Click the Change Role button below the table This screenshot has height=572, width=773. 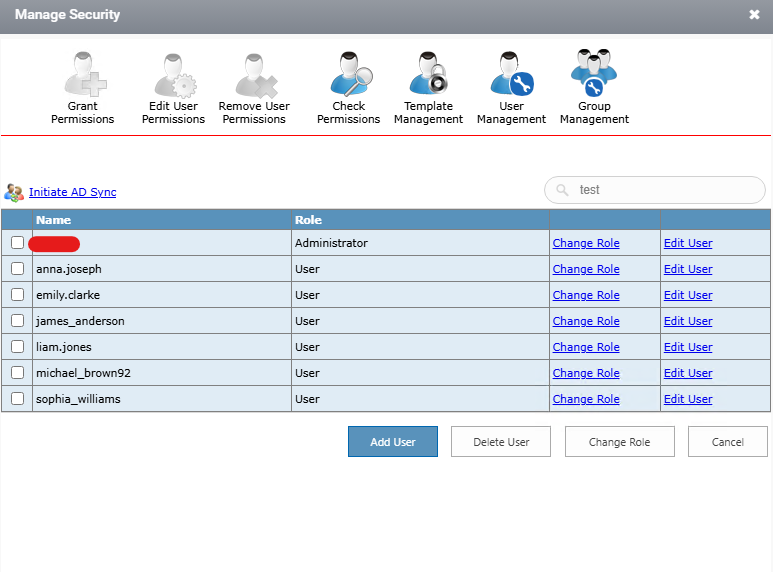(x=620, y=442)
